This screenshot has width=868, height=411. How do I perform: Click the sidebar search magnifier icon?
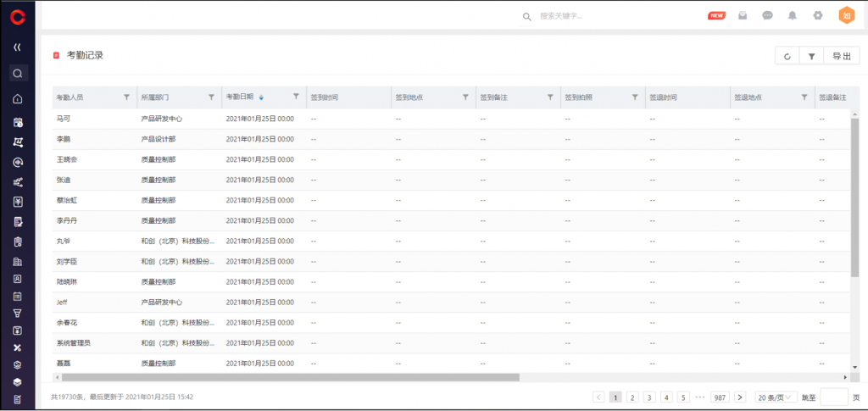(x=18, y=74)
